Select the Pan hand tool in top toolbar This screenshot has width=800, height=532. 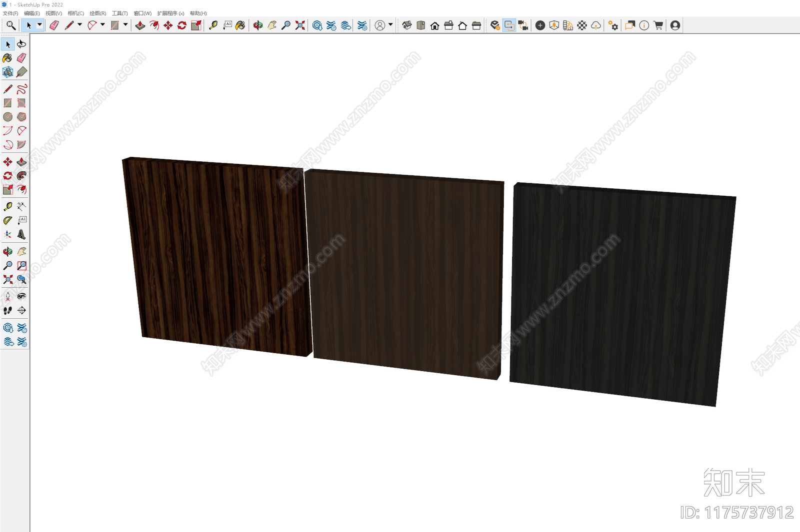(x=272, y=25)
